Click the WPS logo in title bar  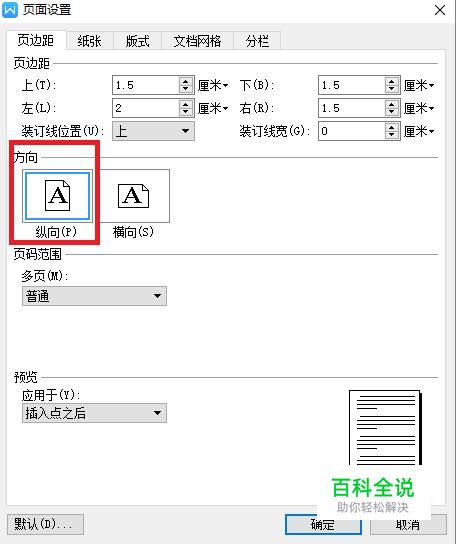tap(10, 10)
